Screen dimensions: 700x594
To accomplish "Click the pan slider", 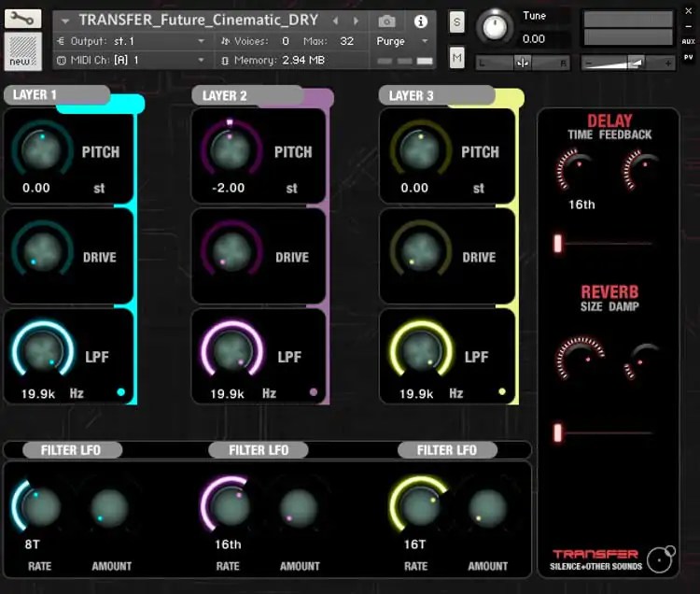I will coord(523,63).
